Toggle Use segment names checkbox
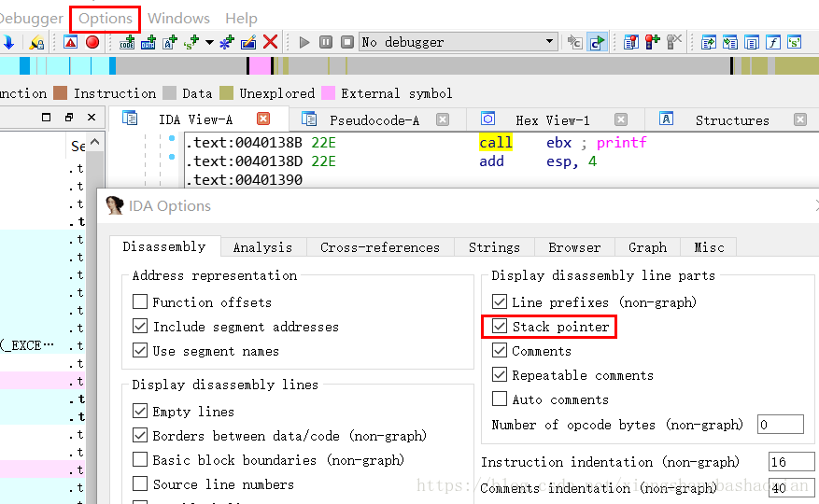This screenshot has width=819, height=504. [x=140, y=350]
